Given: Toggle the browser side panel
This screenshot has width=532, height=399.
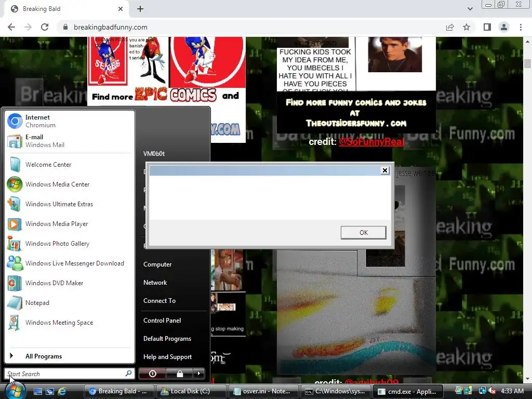Looking at the screenshot, I should coord(487,27).
